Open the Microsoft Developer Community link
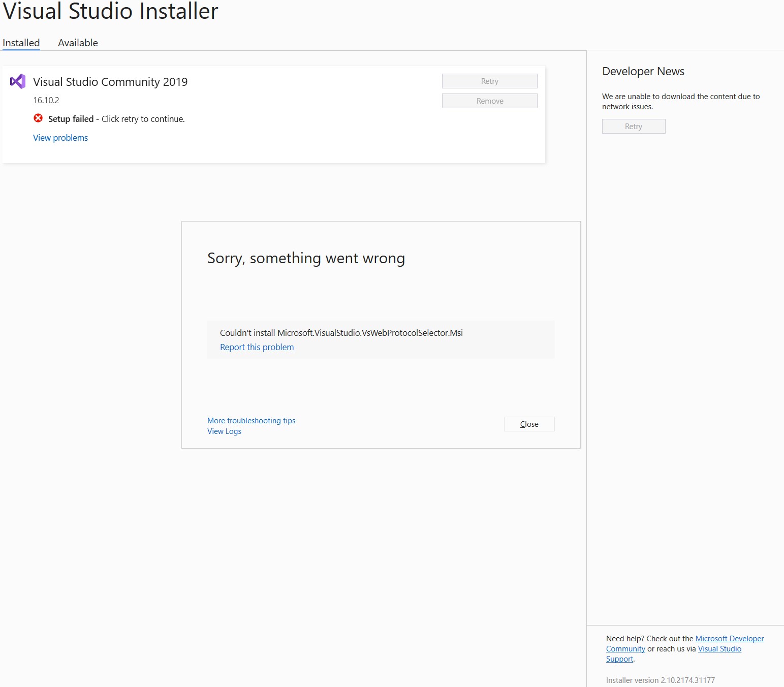 click(x=729, y=639)
